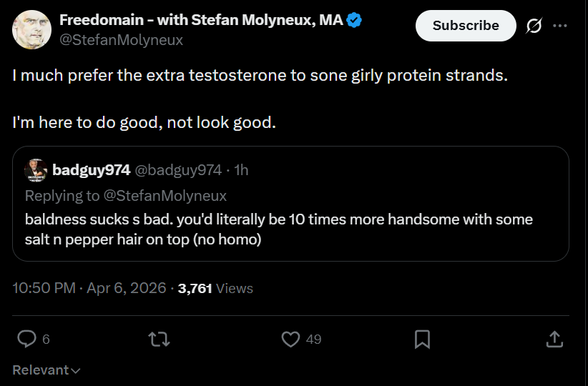Click the Grok icon beside Subscribe
The height and width of the screenshot is (386, 588).
coord(534,26)
